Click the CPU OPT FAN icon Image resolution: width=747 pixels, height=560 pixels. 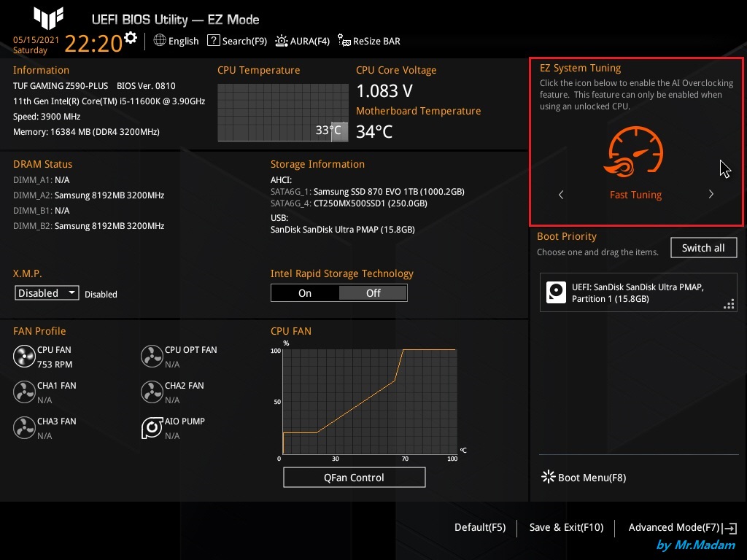coord(152,356)
